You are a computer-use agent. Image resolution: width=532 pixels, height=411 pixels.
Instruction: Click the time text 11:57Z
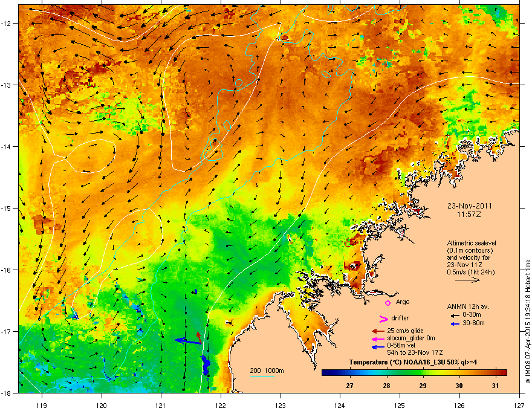pos(470,215)
